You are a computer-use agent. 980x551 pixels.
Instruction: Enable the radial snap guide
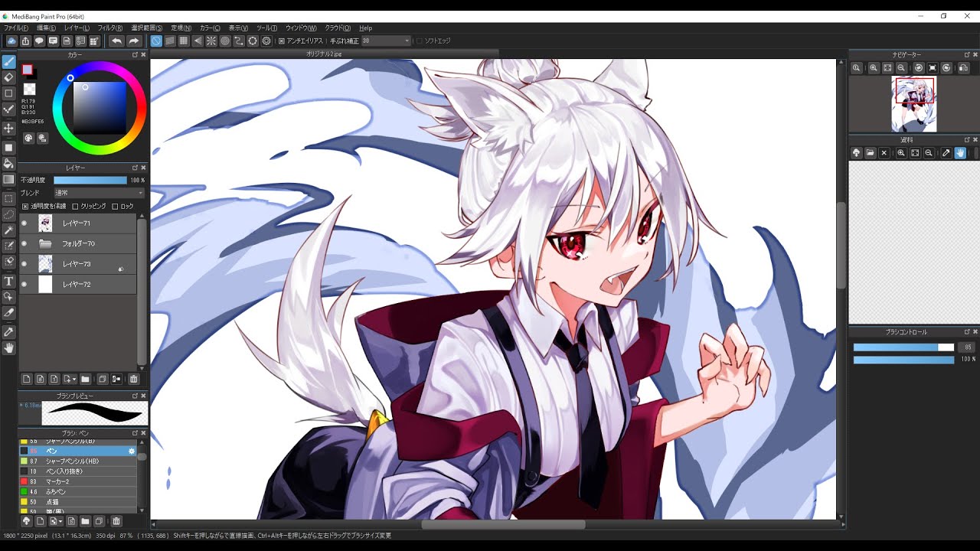pos(211,41)
